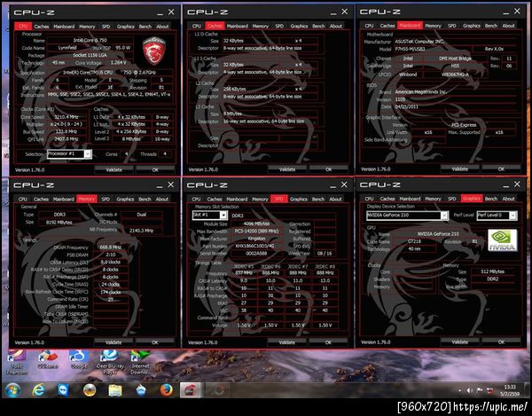532x416 pixels.
Task: Open About tab in the Caches window
Action: click(x=336, y=26)
